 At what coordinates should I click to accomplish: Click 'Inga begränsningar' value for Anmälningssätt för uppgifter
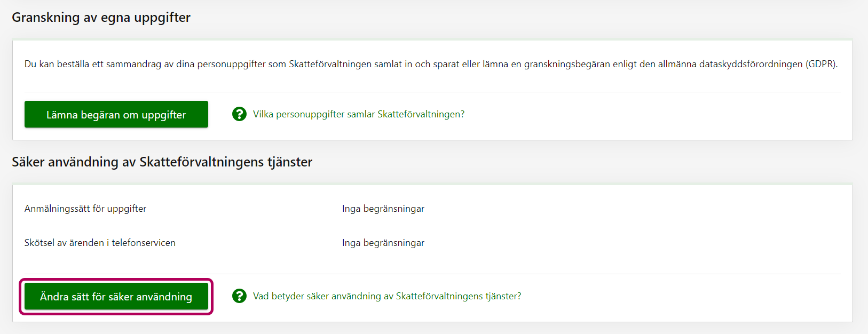pyautogui.click(x=383, y=209)
